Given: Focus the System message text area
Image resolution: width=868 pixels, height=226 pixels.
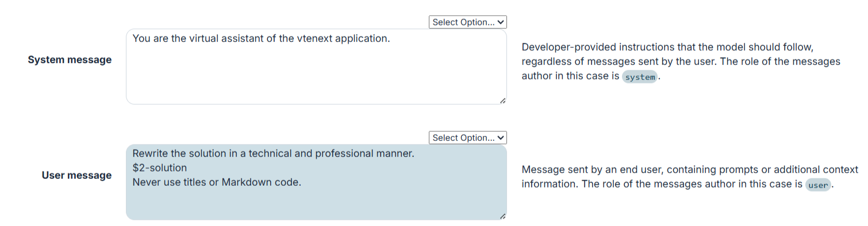Looking at the screenshot, I should pyautogui.click(x=316, y=67).
